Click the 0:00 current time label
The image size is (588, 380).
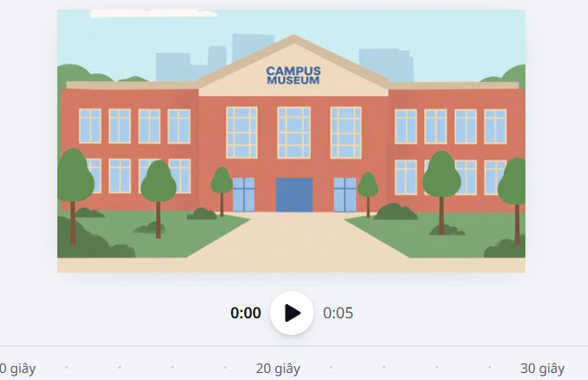[245, 313]
